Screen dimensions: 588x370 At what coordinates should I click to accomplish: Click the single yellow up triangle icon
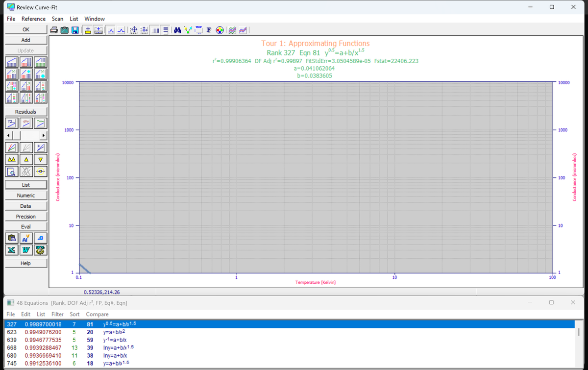[x=25, y=160]
